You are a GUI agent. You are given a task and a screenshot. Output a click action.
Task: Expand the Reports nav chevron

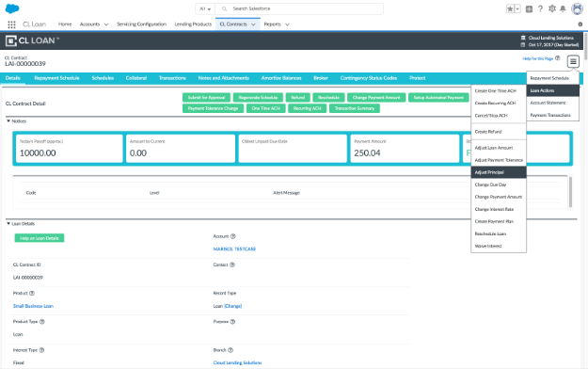[x=287, y=24]
